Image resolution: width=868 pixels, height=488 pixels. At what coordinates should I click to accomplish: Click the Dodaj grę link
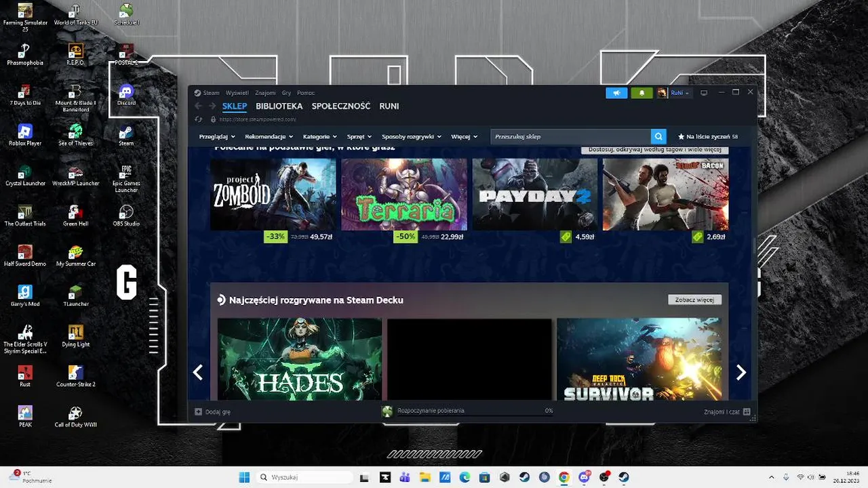click(218, 411)
